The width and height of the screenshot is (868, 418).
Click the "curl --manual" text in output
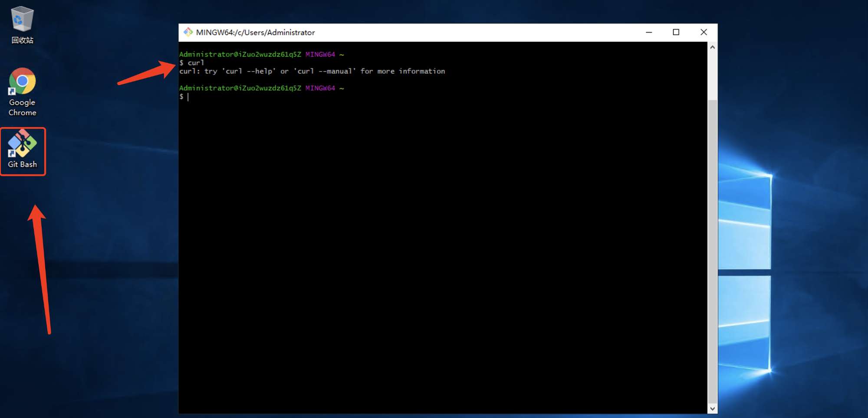324,71
